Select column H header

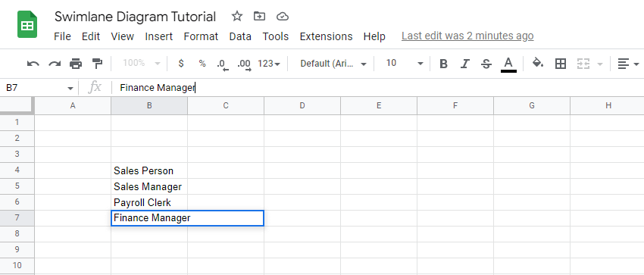(x=607, y=105)
